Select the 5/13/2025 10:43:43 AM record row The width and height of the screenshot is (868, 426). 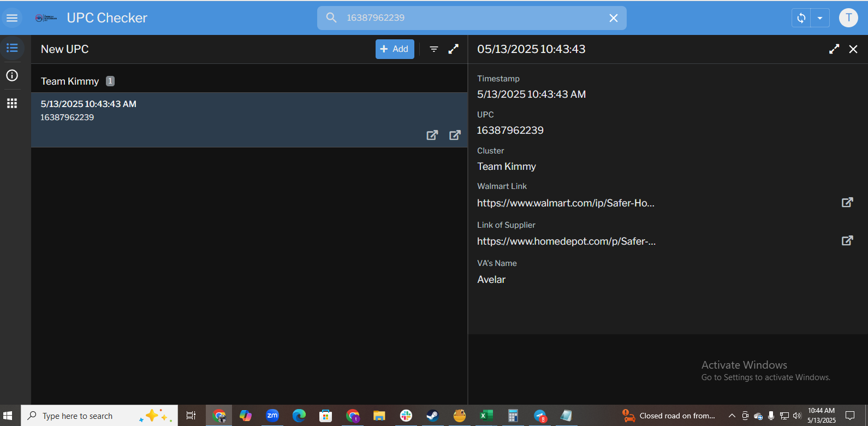coord(218,111)
